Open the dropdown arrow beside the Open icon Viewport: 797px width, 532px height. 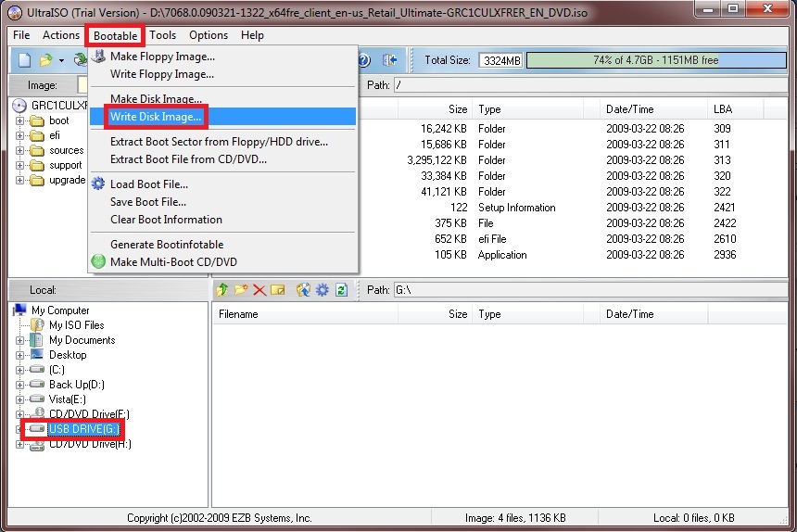[61, 60]
